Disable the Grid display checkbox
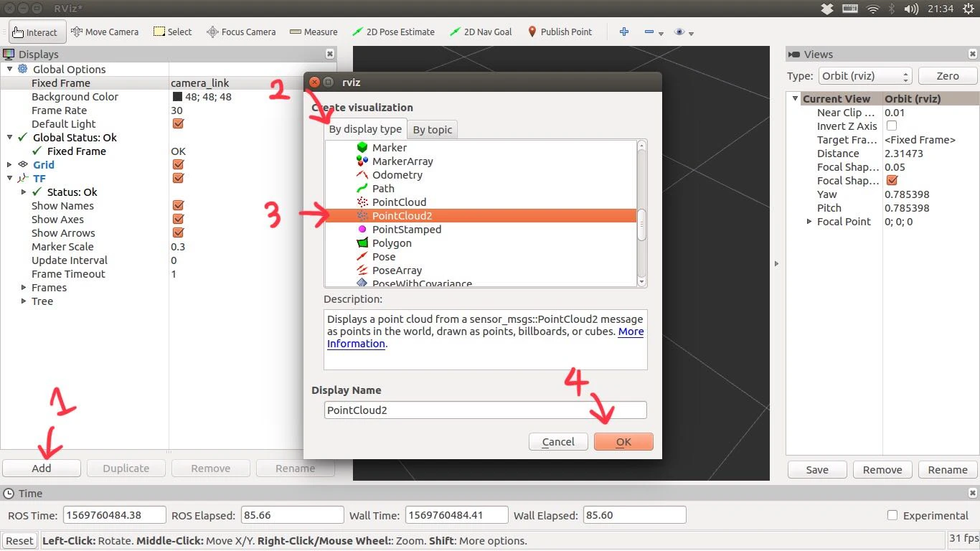 click(178, 165)
